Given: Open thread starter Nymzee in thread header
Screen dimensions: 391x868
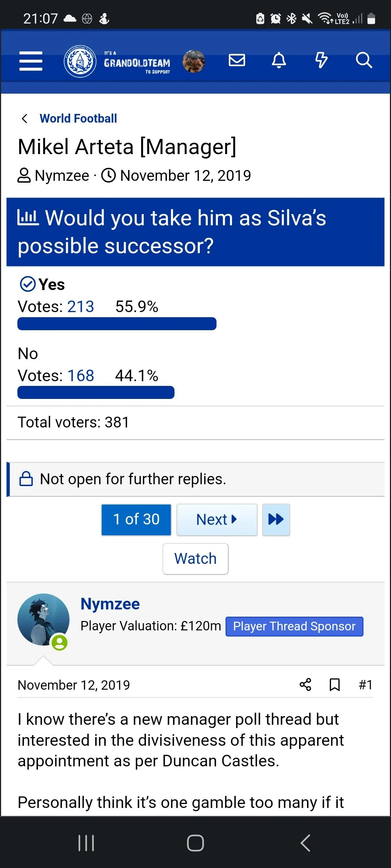Looking at the screenshot, I should (62, 176).
